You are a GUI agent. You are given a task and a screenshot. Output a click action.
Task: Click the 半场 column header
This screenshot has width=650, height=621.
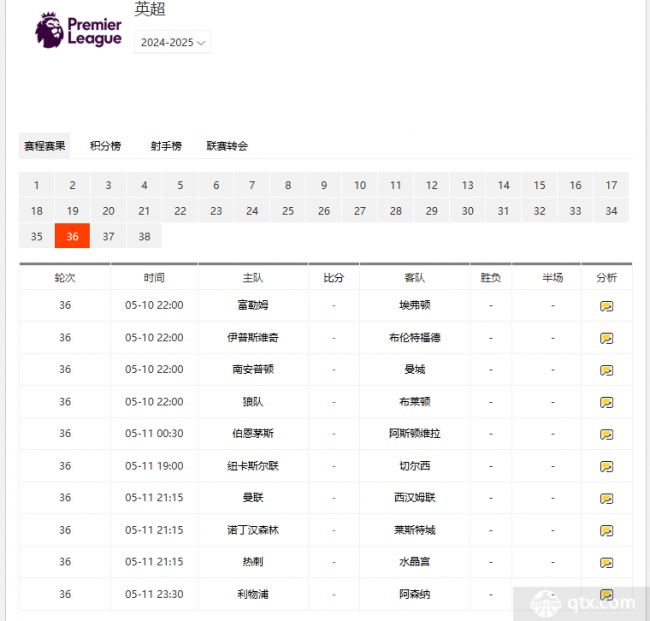coord(553,277)
